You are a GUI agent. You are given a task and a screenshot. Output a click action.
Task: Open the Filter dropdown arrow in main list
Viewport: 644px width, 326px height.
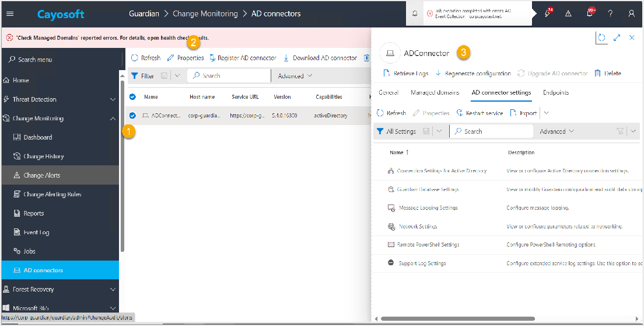tap(177, 75)
